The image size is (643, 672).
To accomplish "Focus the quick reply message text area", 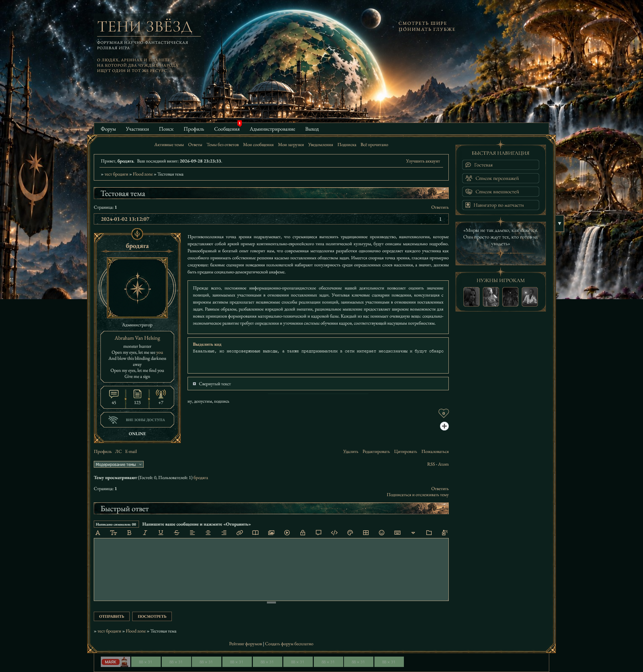I will tap(271, 569).
